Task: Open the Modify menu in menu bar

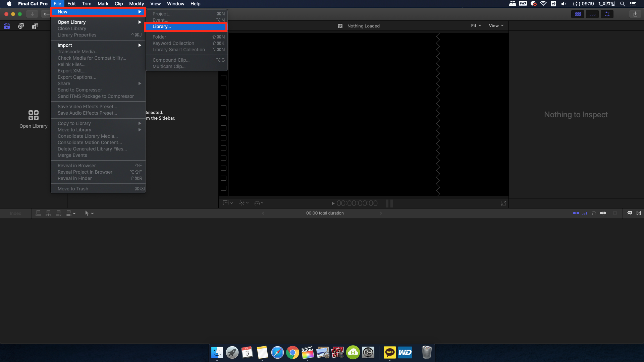Action: [136, 4]
